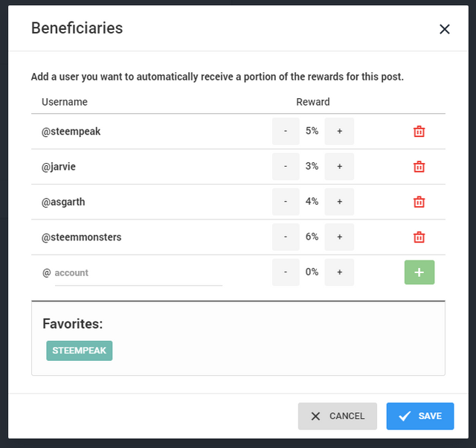
Task: Save the beneficiaries list
Action: coord(420,416)
